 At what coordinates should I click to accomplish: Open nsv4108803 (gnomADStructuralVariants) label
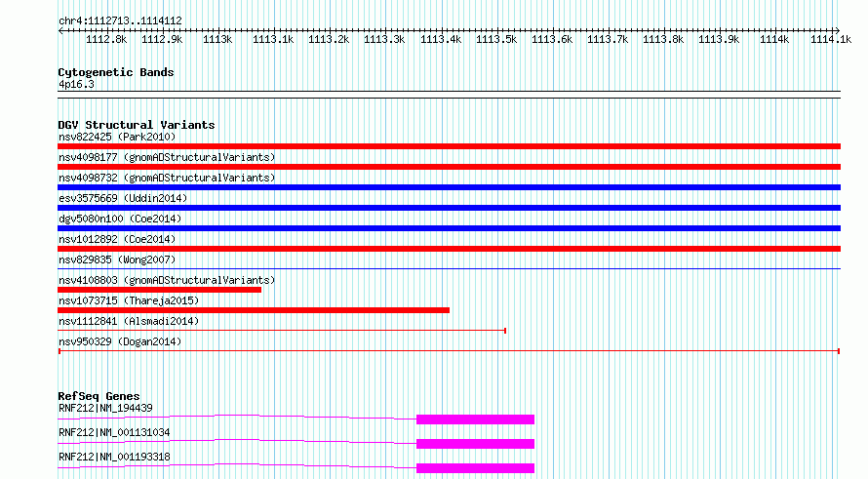click(167, 280)
